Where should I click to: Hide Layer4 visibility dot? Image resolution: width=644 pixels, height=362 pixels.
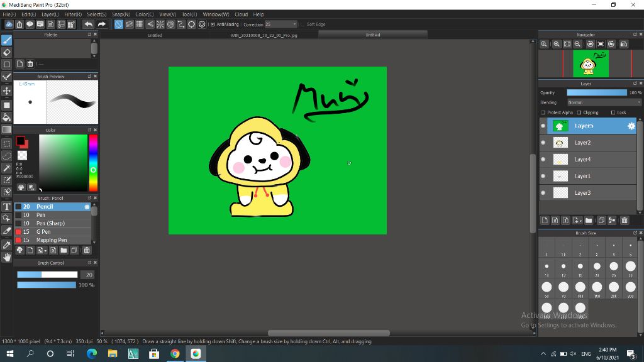[x=543, y=159]
